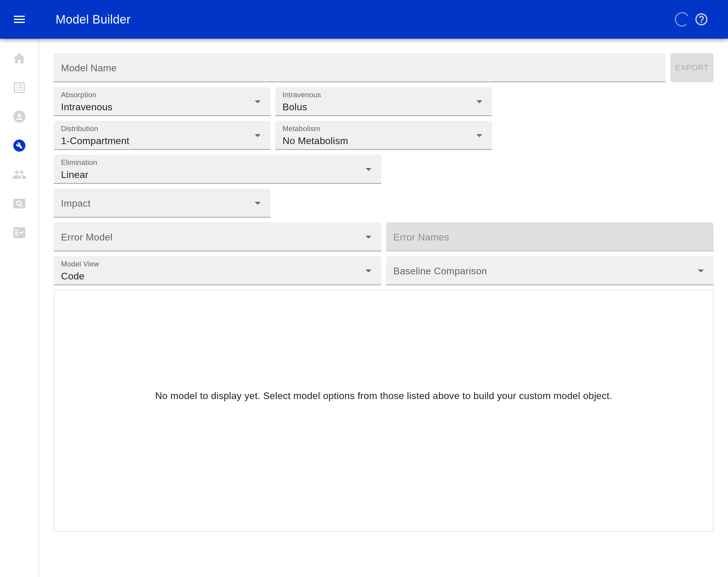Open the hamburger navigation menu
This screenshot has height=577, width=728.
[x=19, y=19]
